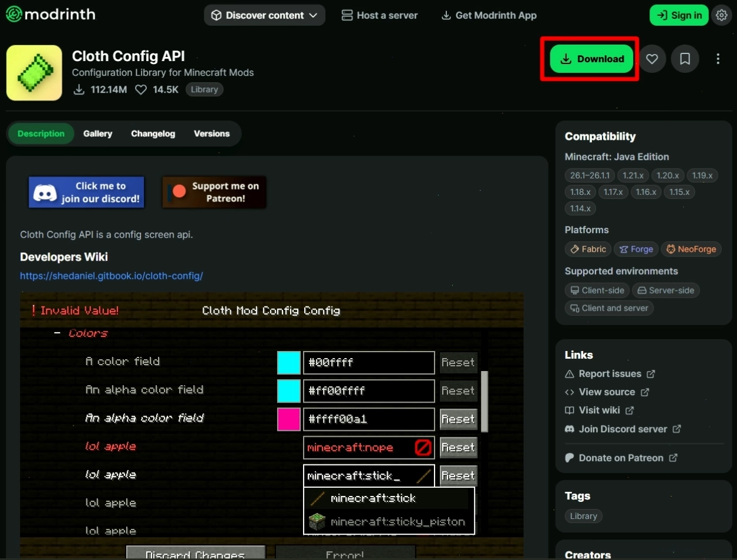Select the Fabric platform tag
Screen dimensions: 737x560
(588, 249)
